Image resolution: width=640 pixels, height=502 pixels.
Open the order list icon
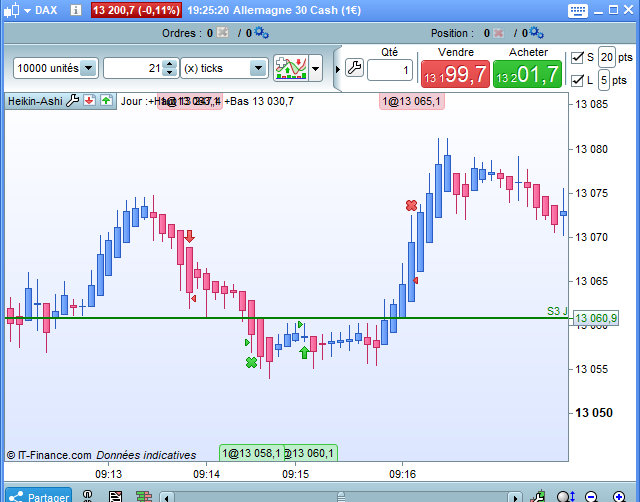click(116, 496)
